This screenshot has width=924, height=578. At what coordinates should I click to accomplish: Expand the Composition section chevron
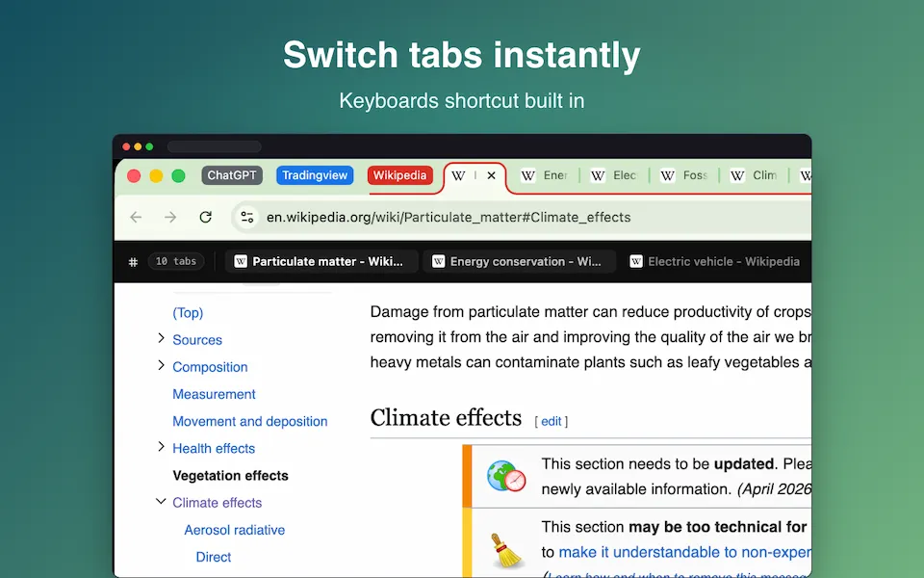[161, 365]
